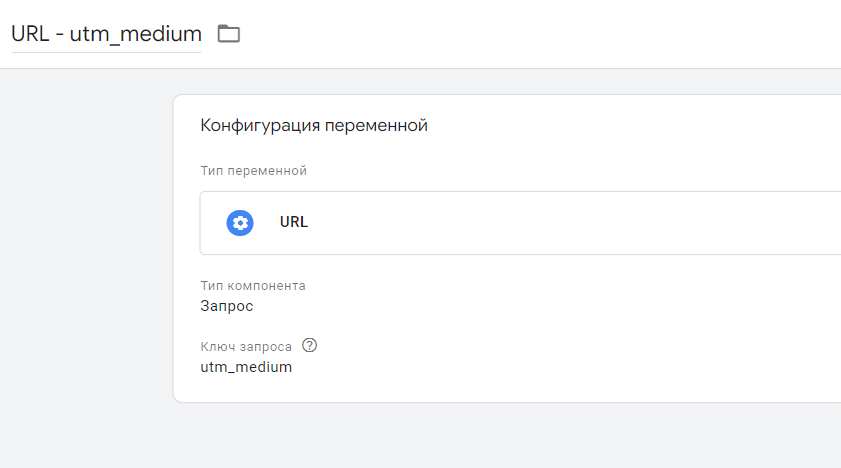841x468 pixels.
Task: Select the URL variable type label
Action: [294, 222]
